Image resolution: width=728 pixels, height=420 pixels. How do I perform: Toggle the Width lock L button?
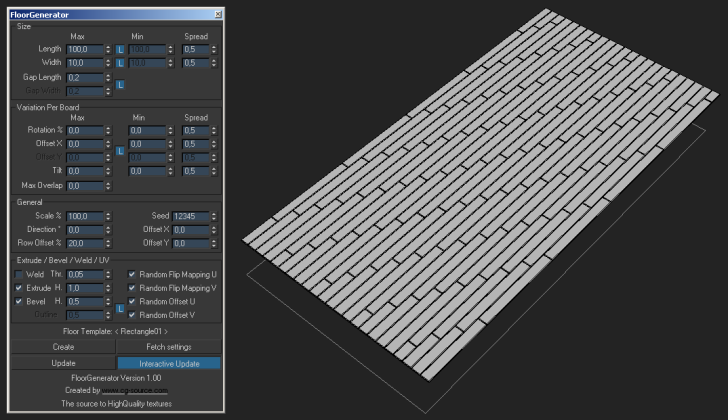tap(121, 63)
